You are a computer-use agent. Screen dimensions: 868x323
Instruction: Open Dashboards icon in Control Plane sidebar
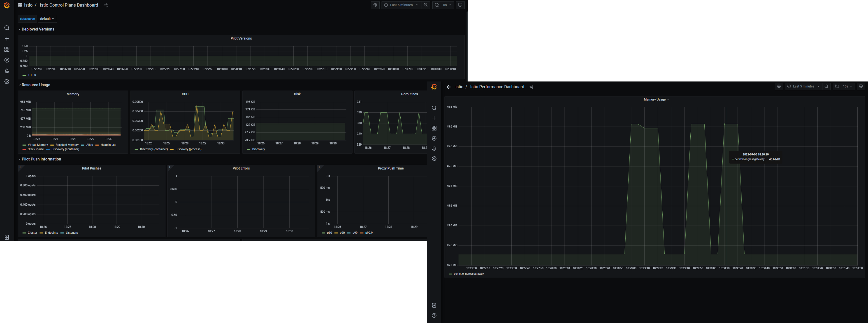7,50
